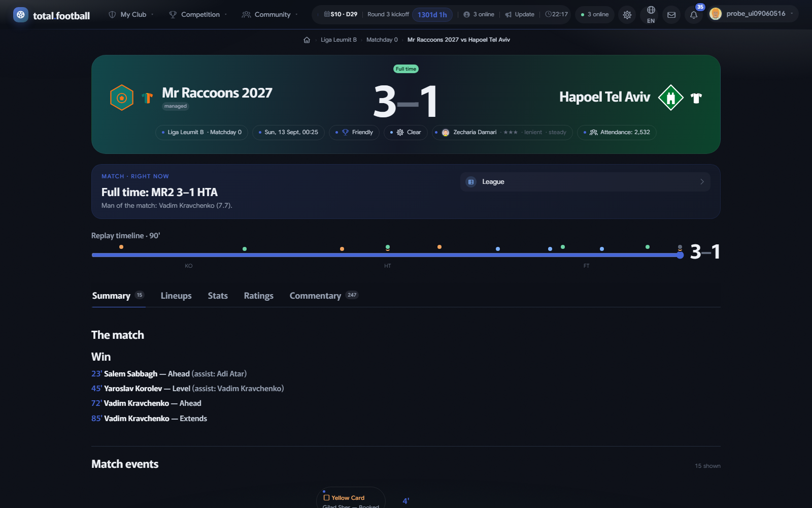
Task: Select the Summary tab
Action: coord(118,296)
